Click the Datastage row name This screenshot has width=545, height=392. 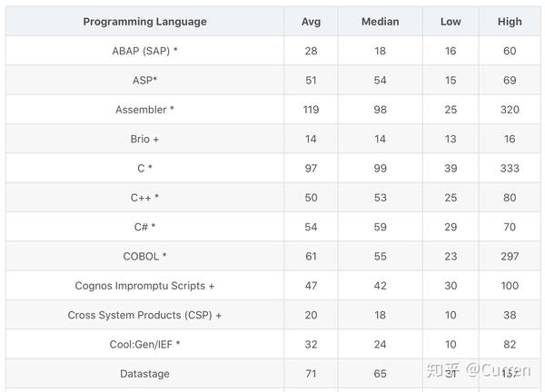point(144,374)
